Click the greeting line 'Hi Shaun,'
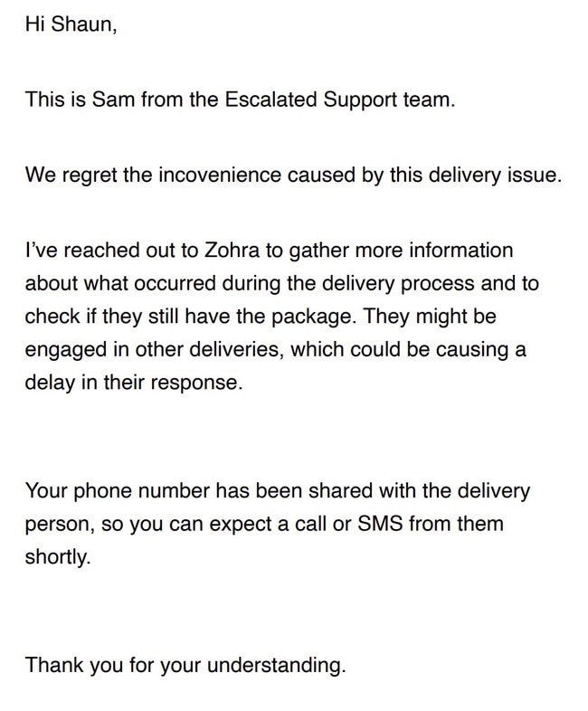Viewport: 588px width, 711px height. (71, 24)
